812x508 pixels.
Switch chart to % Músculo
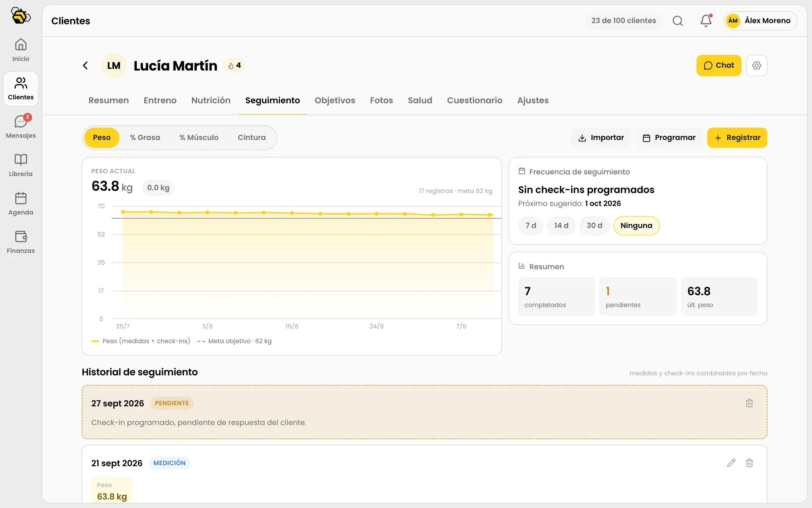(x=199, y=138)
